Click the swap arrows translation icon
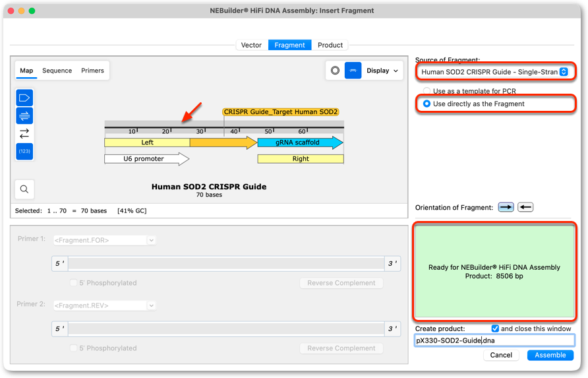 [24, 134]
